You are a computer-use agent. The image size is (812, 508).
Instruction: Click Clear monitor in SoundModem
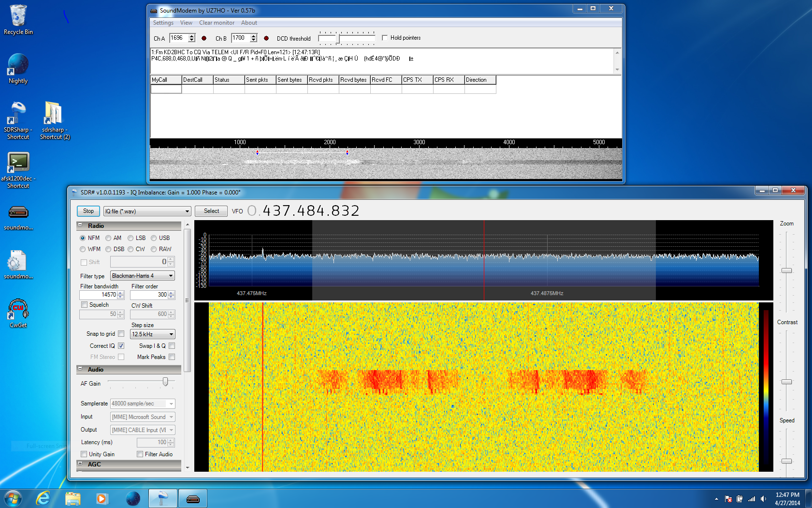217,23
